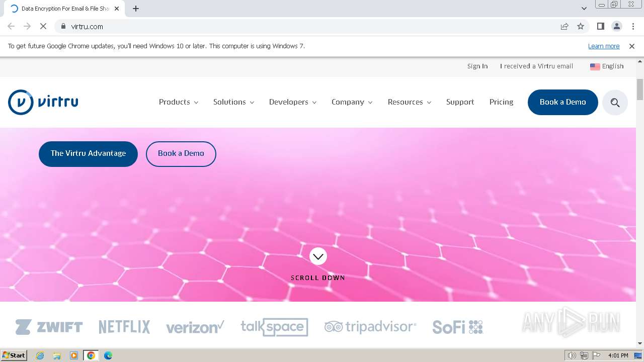Bookmark this tab with star icon

tap(581, 26)
